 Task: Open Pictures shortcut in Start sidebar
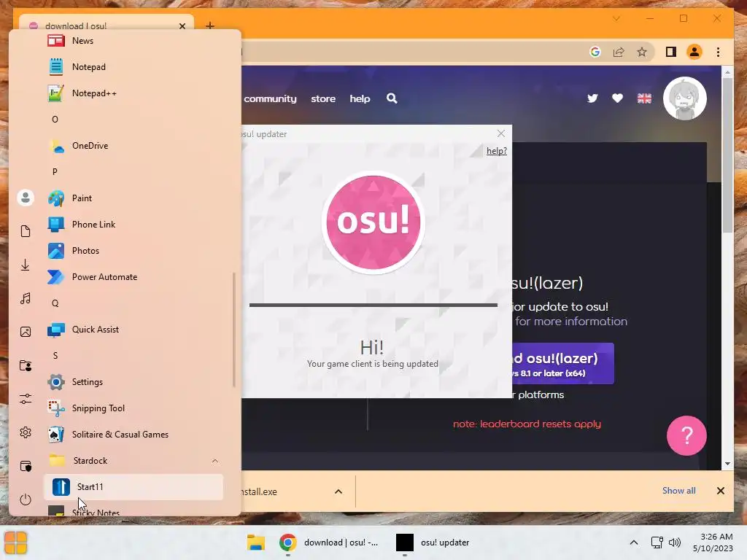26,332
